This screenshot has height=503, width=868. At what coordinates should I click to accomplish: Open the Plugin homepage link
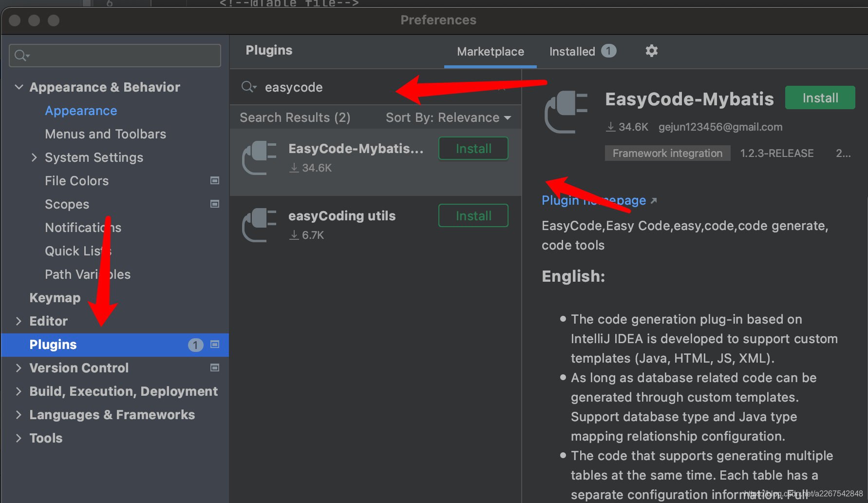[x=593, y=200]
